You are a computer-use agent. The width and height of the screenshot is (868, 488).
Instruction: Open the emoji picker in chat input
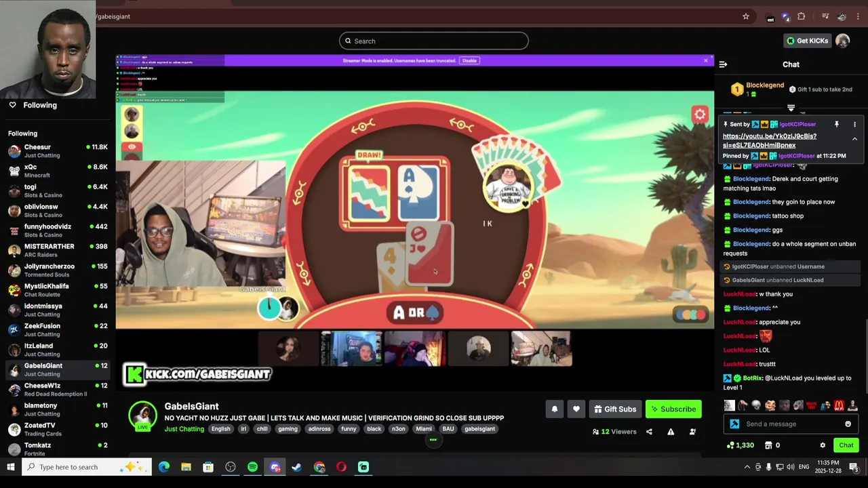pyautogui.click(x=848, y=424)
